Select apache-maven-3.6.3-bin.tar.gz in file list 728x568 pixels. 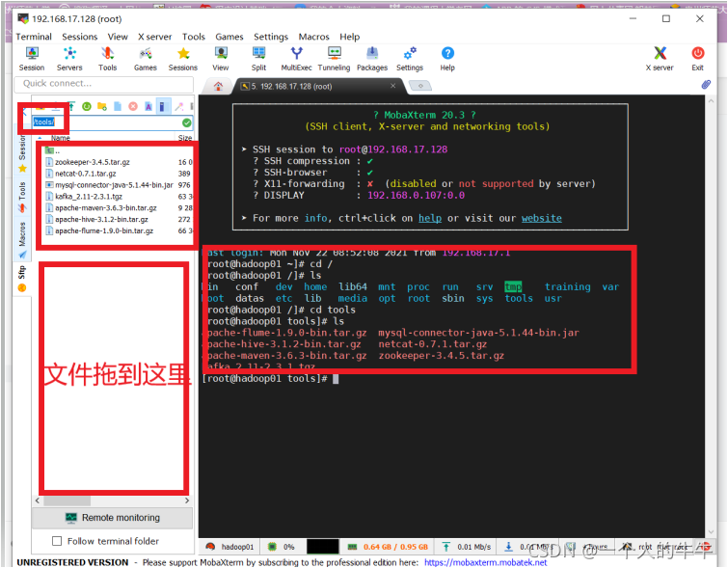tap(106, 208)
